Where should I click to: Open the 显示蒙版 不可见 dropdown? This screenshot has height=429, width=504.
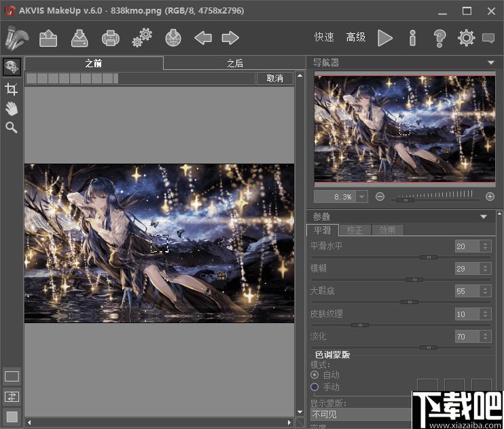(x=361, y=414)
